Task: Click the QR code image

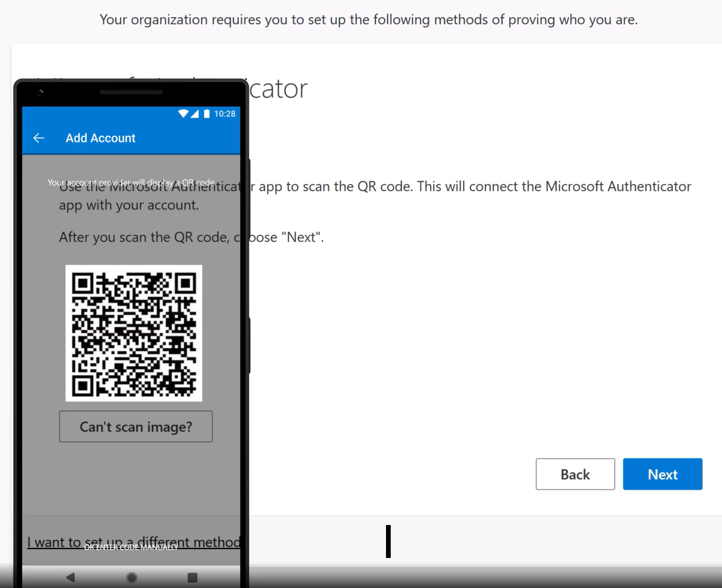Action: (x=134, y=333)
